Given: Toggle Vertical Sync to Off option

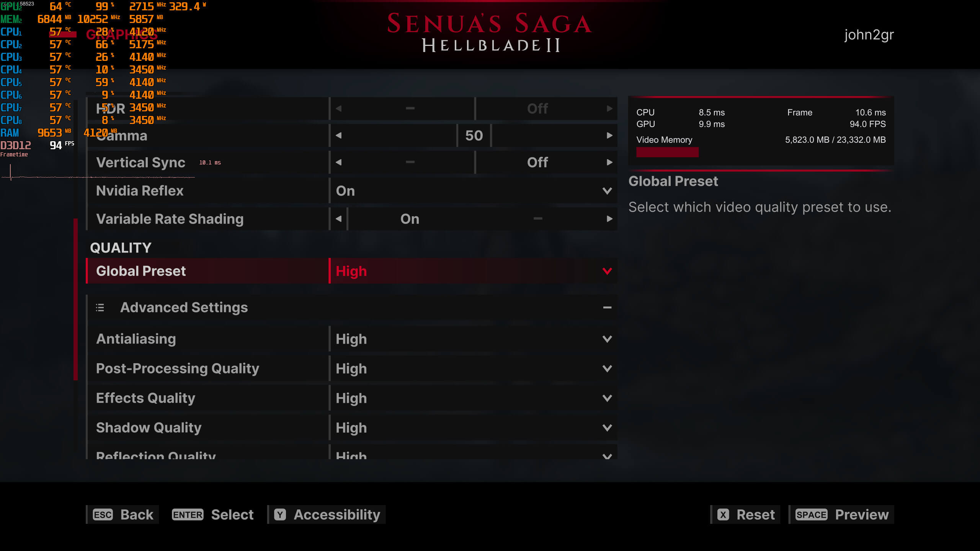Looking at the screenshot, I should (537, 162).
